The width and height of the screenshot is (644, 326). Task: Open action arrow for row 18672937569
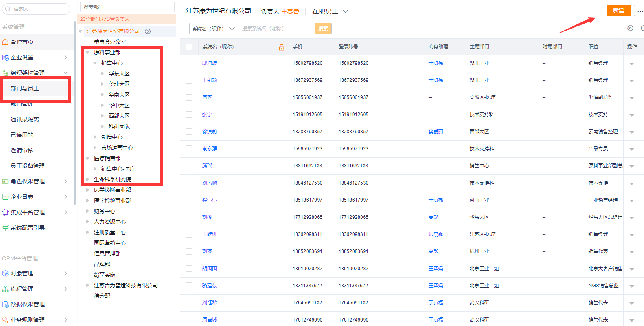coord(632,81)
